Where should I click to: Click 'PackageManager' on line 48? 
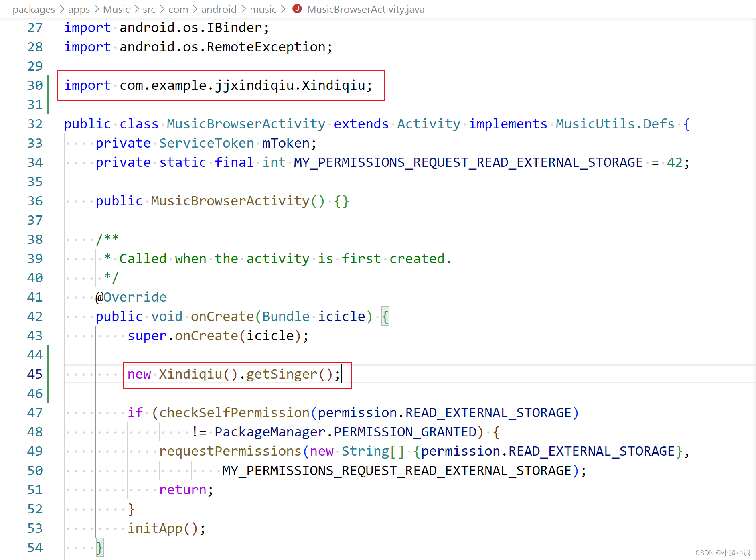coord(270,432)
